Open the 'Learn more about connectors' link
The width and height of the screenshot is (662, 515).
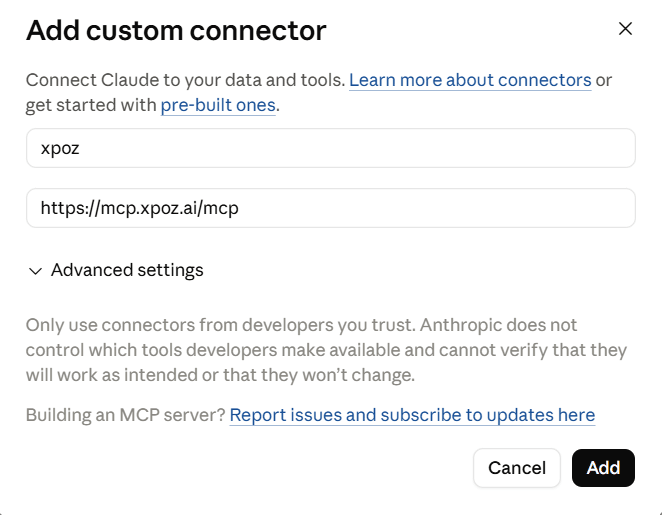pos(470,80)
